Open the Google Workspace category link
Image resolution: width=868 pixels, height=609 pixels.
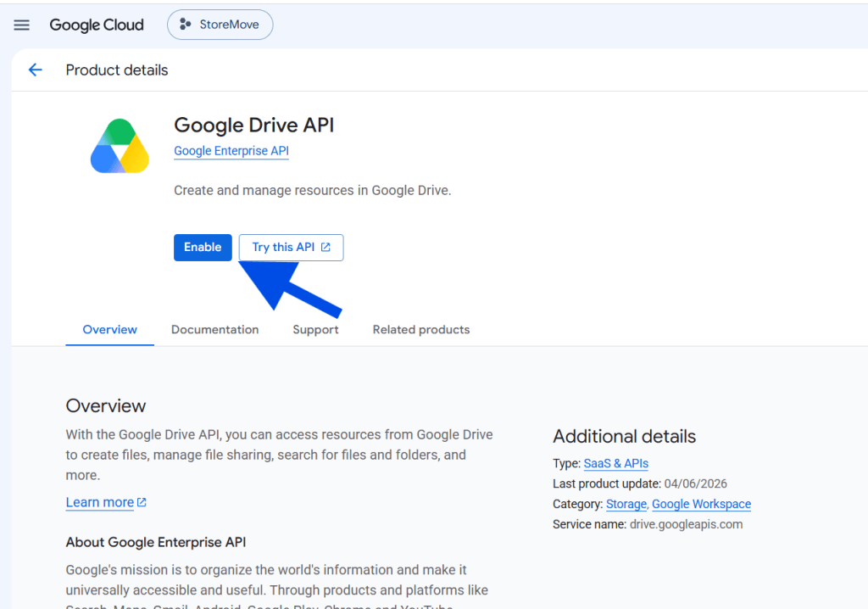click(701, 504)
